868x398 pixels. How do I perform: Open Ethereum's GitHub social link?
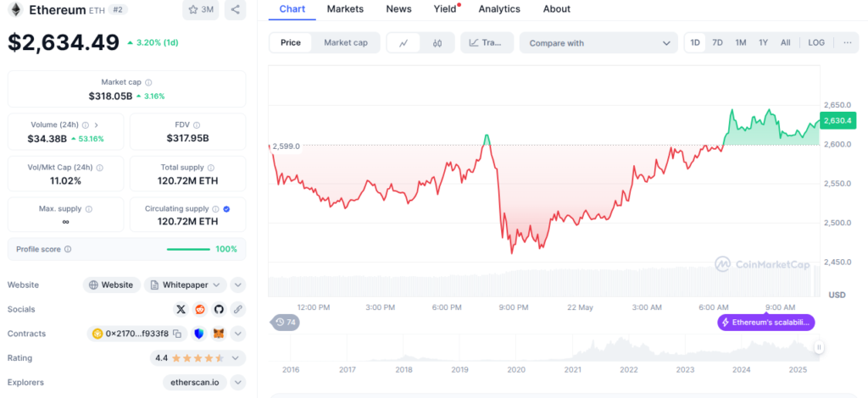click(219, 310)
